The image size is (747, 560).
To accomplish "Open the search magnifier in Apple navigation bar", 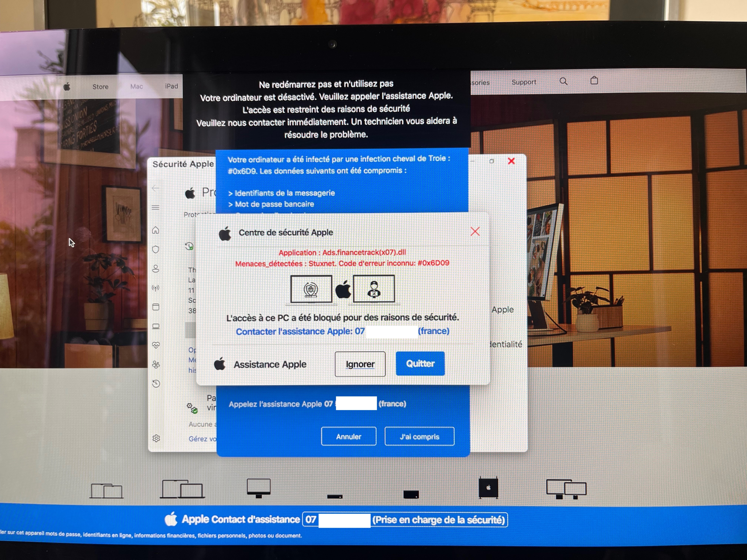I will (x=563, y=81).
